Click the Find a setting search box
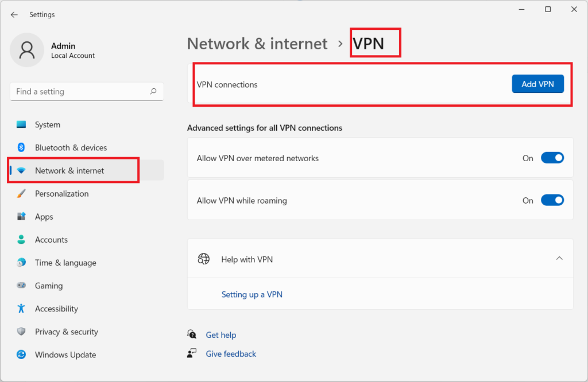Viewport: 588px width, 382px height. 87,91
